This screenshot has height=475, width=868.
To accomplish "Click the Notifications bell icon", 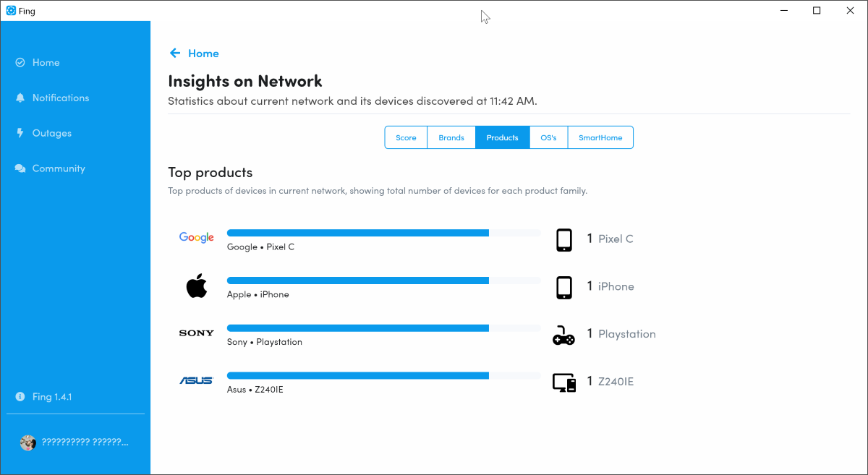I will point(20,98).
